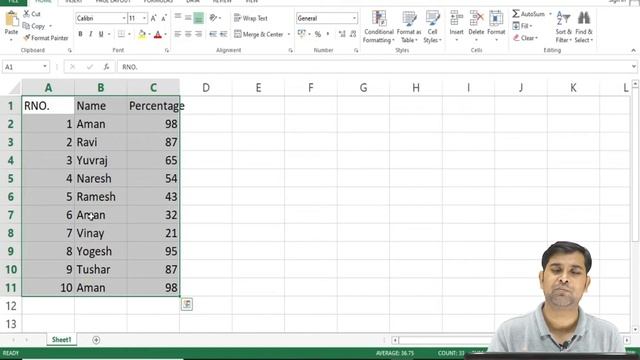Click the Decrease Indent icon

213,34
